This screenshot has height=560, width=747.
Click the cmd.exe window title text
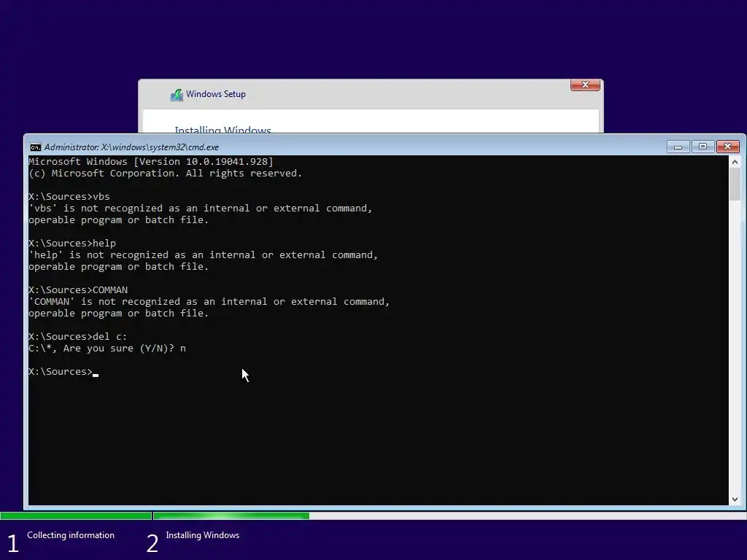[x=131, y=147]
